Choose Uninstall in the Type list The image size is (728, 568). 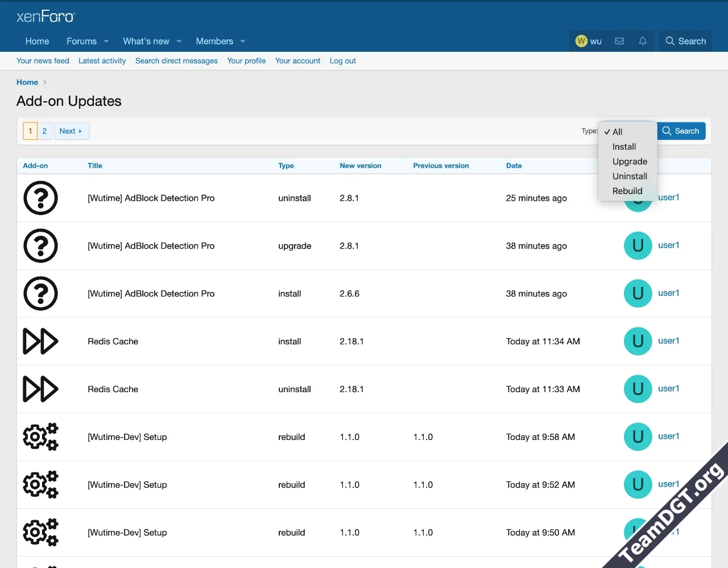coord(630,176)
